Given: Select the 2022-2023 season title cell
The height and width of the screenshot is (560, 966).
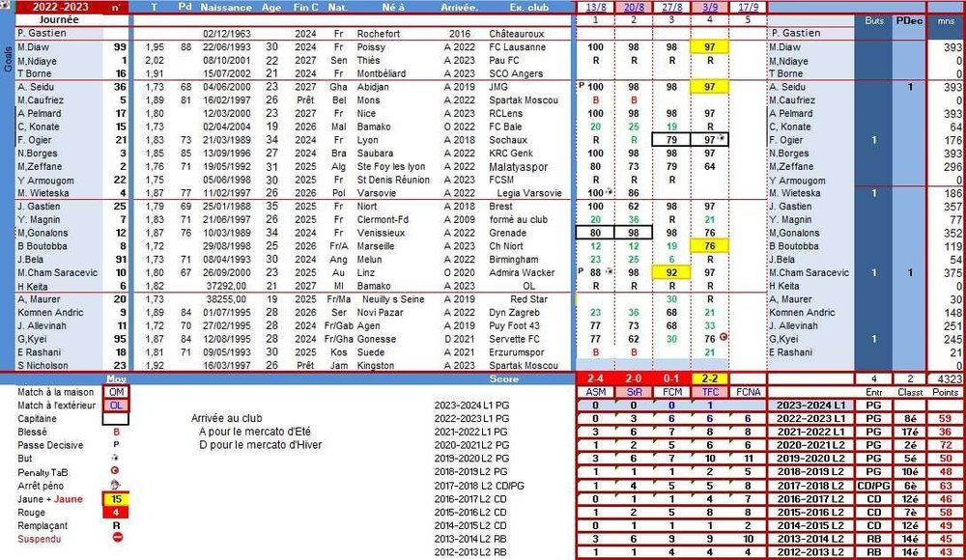Looking at the screenshot, I should (x=60, y=7).
